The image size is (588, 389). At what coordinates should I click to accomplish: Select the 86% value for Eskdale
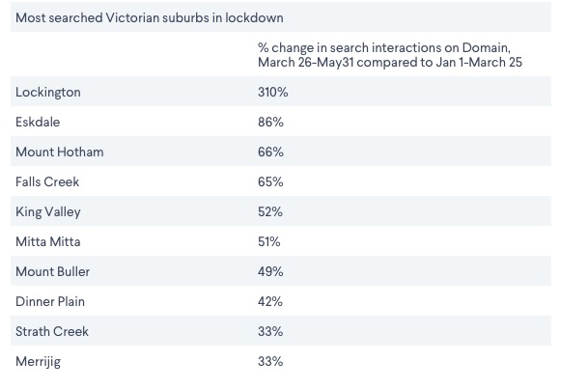click(270, 123)
